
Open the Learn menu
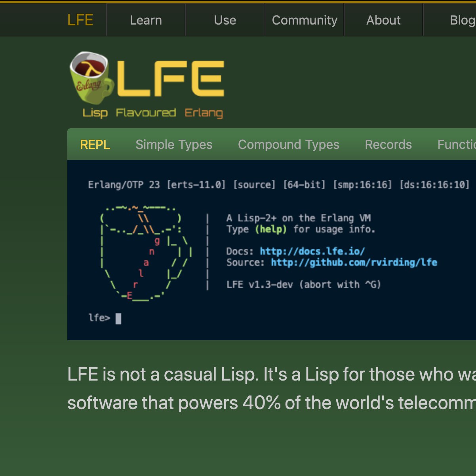coord(146,20)
